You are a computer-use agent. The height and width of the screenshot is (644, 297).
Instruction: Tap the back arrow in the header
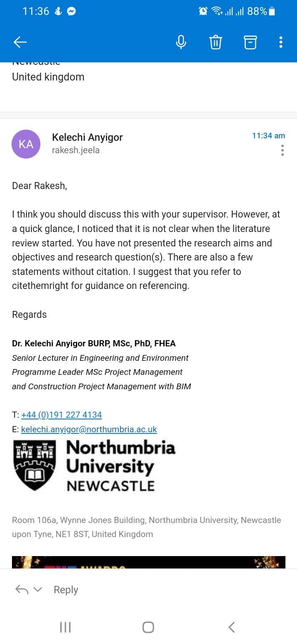click(x=20, y=42)
